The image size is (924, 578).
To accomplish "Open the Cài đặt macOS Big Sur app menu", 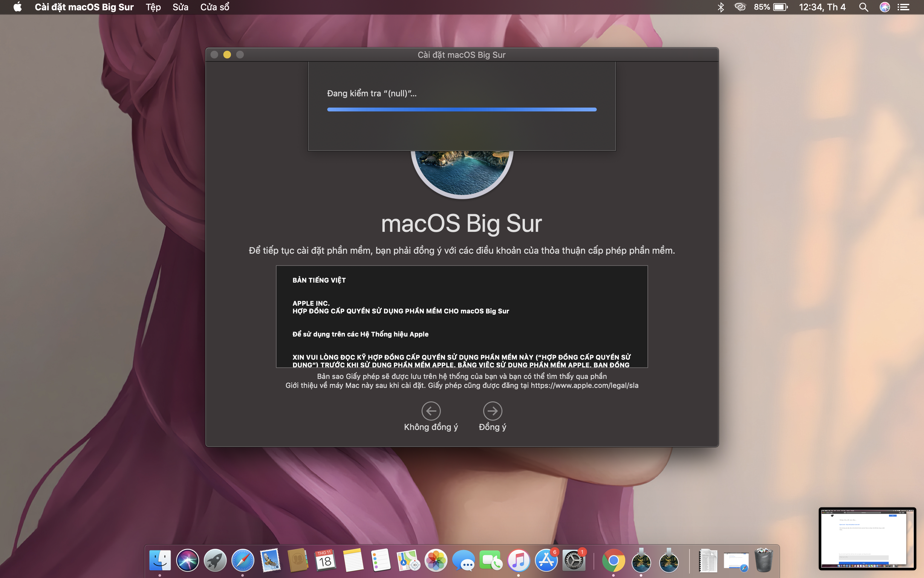I will [84, 7].
